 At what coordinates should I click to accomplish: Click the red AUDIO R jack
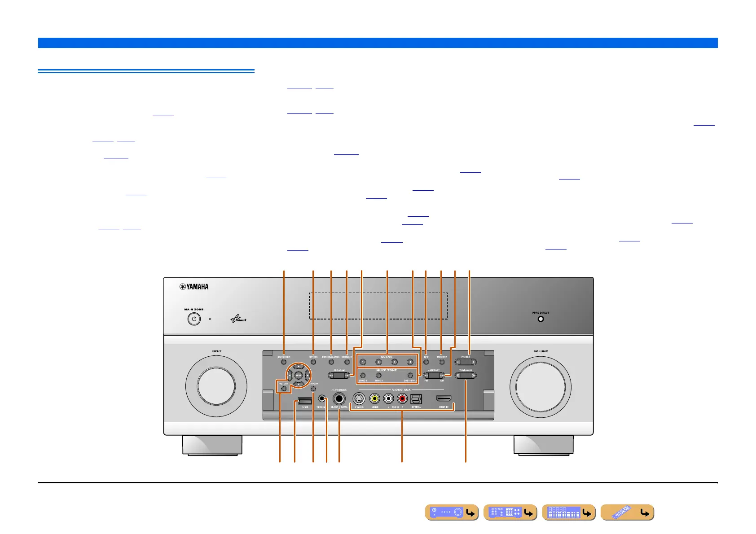[x=402, y=398]
